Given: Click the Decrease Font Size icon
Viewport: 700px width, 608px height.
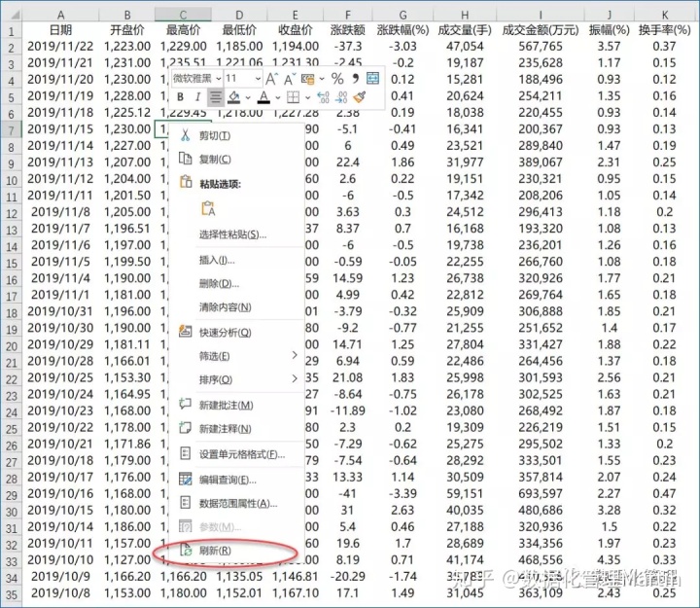Looking at the screenshot, I should (290, 79).
